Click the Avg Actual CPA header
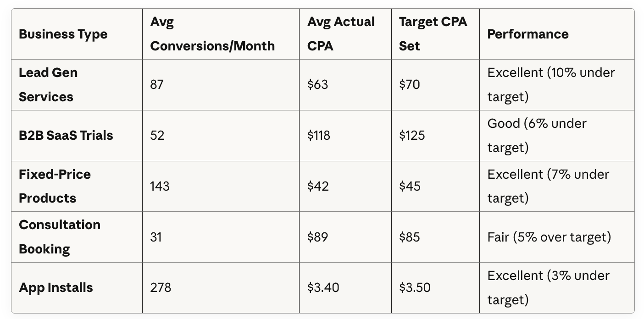Screen dimensions: 644x319 341,34
